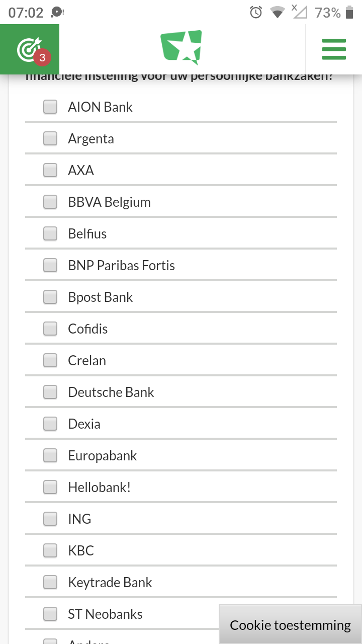Tick the Crelan option

point(50,360)
